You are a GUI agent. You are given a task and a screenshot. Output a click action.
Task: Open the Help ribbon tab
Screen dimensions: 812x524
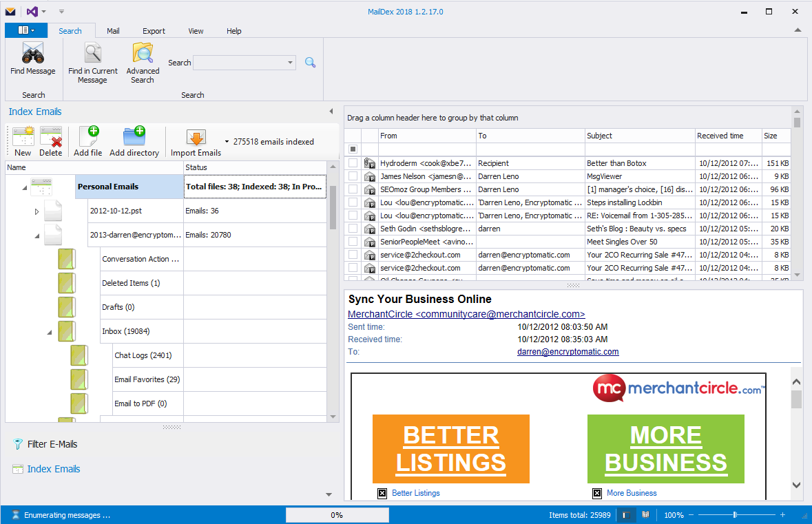tap(234, 31)
